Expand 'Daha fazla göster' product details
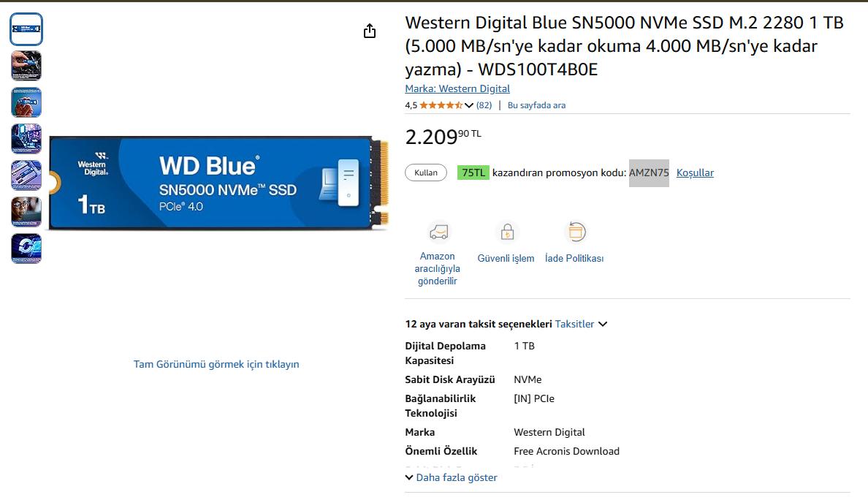The image size is (868, 500). (452, 477)
